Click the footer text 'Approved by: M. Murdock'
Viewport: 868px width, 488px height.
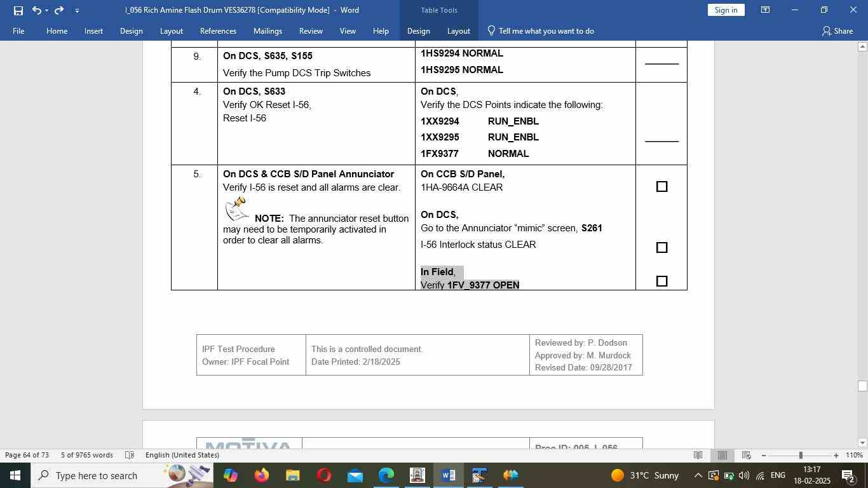(x=583, y=356)
